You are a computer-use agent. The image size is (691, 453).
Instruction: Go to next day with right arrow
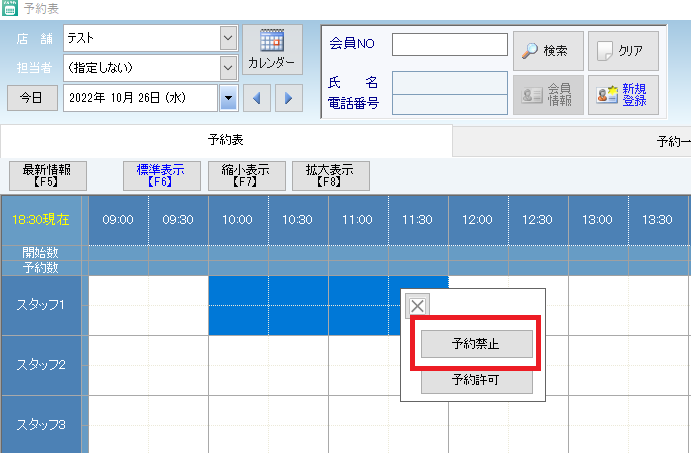(289, 98)
